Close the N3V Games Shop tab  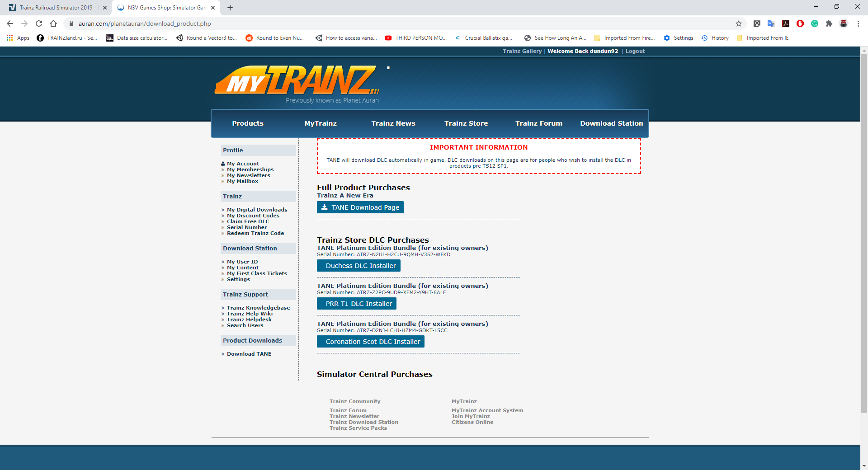click(213, 8)
